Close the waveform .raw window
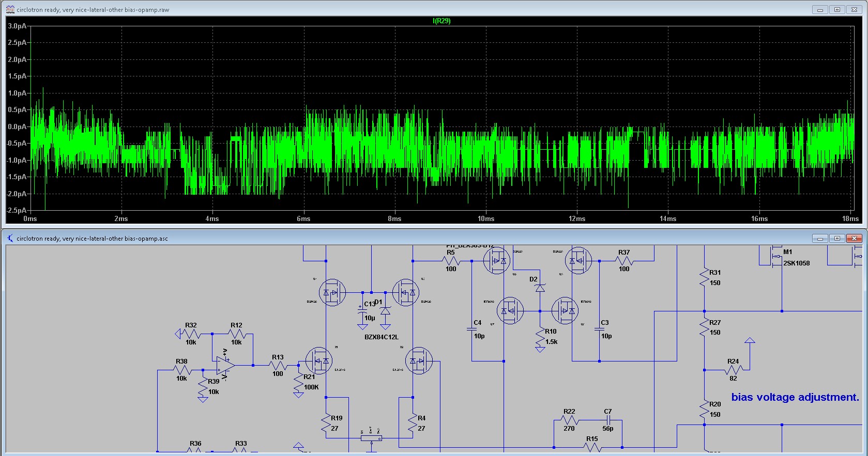The width and height of the screenshot is (868, 456). [854, 10]
